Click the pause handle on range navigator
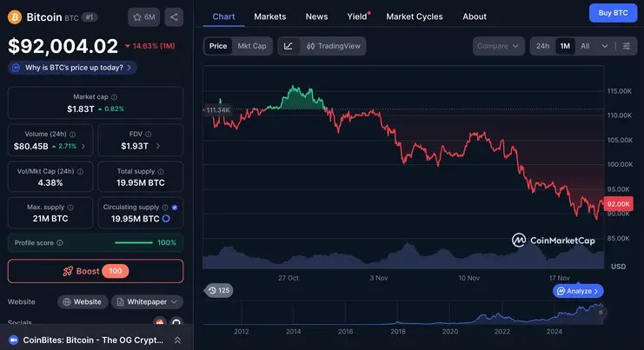The height and width of the screenshot is (350, 644). pyautogui.click(x=601, y=313)
